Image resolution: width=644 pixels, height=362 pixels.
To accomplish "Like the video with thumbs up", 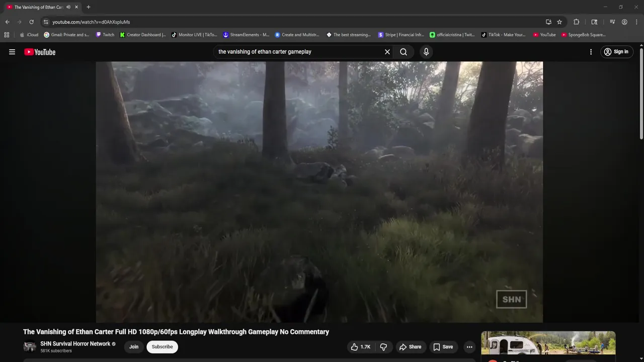I will pyautogui.click(x=361, y=347).
